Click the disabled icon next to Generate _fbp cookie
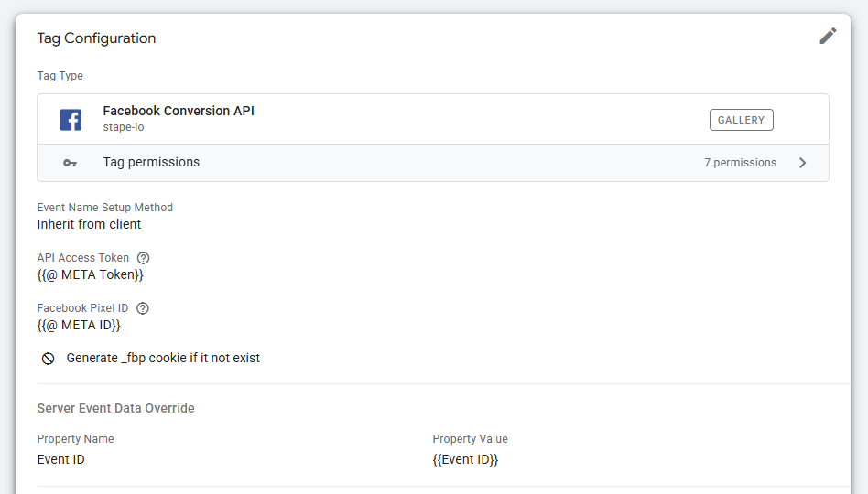This screenshot has height=494, width=868. (49, 359)
